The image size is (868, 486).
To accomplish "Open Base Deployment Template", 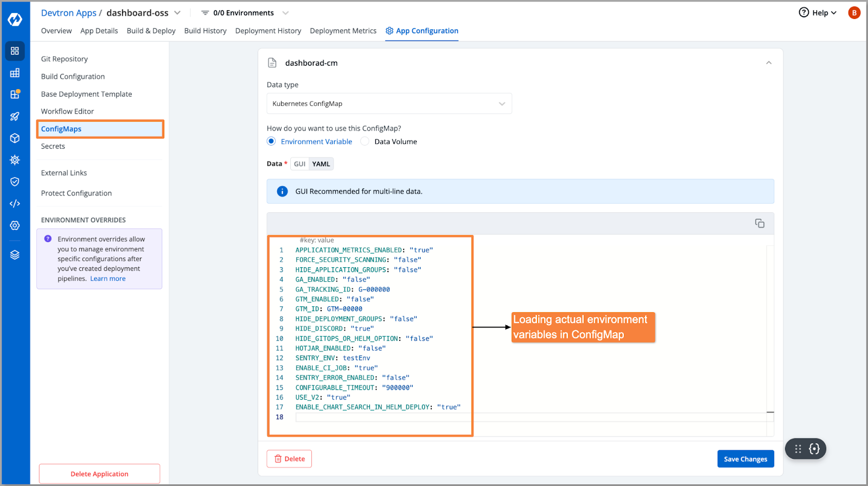I will point(87,94).
